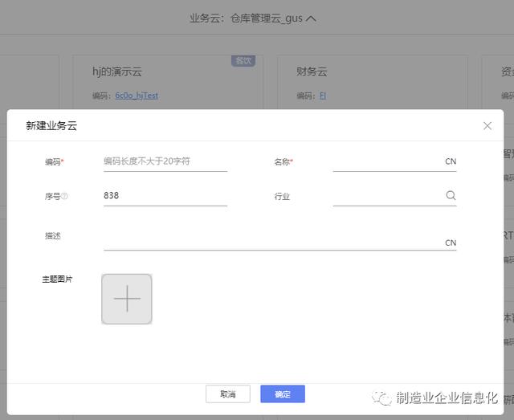
Task: Click the 序号 field showing 838
Action: pyautogui.click(x=165, y=196)
